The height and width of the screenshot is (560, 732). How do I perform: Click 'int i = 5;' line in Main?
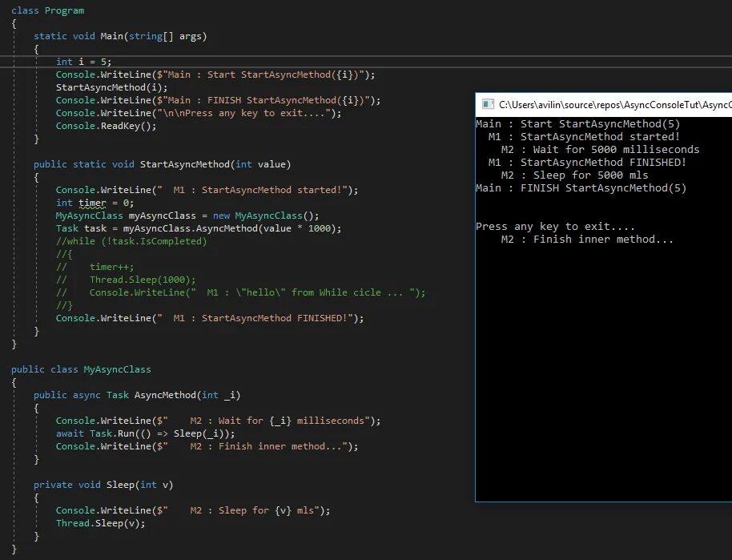tap(83, 62)
